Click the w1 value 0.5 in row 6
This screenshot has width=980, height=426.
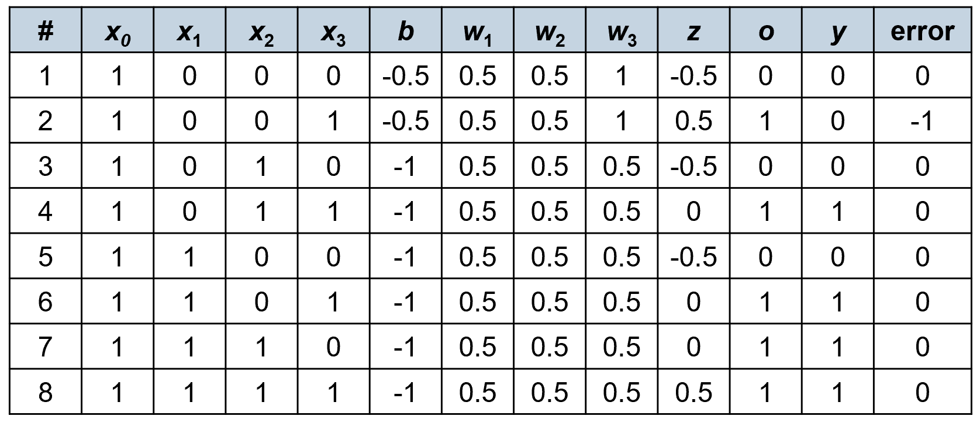click(477, 302)
